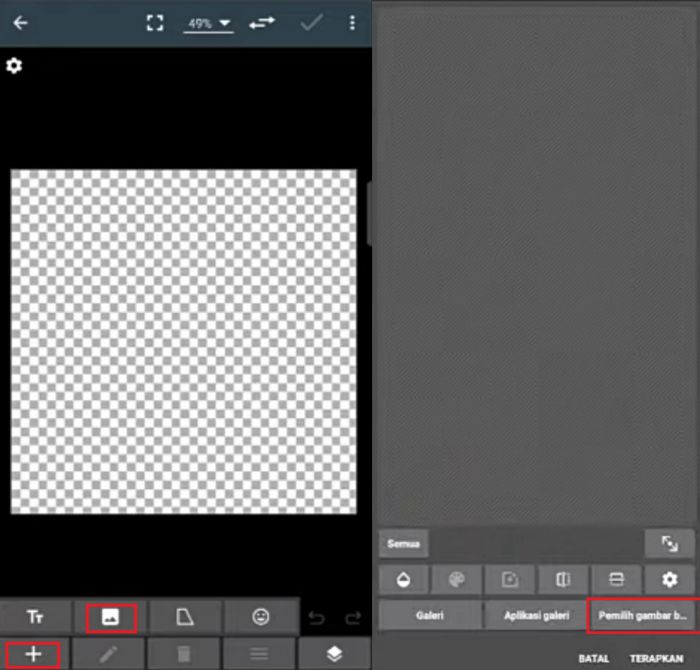The image size is (700, 670).
Task: Delete with the trash icon
Action: coord(183,654)
